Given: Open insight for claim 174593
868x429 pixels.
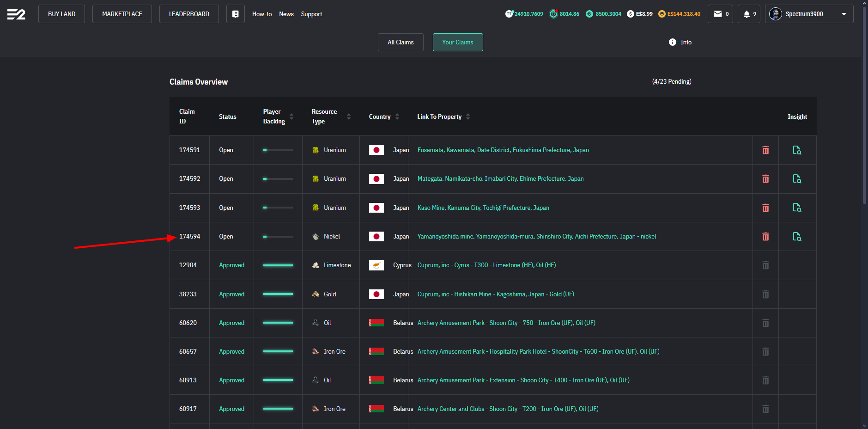Looking at the screenshot, I should point(797,208).
